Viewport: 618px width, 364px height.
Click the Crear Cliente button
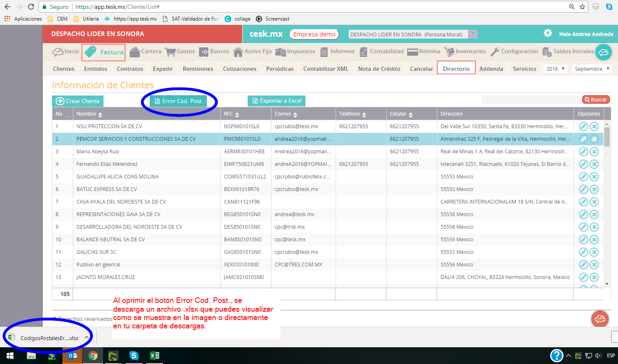point(78,101)
